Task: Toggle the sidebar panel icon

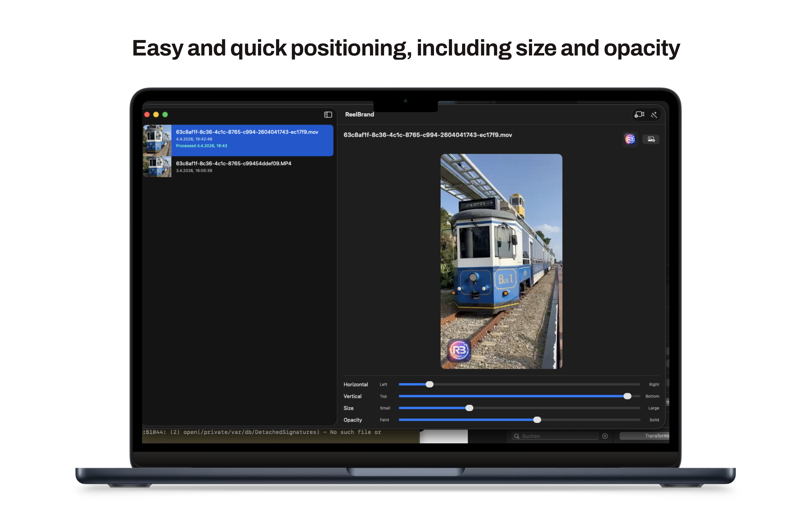Action: [x=328, y=115]
